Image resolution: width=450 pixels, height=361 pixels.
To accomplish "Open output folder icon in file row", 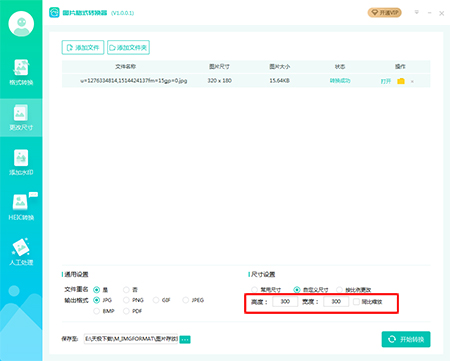I will (x=401, y=81).
